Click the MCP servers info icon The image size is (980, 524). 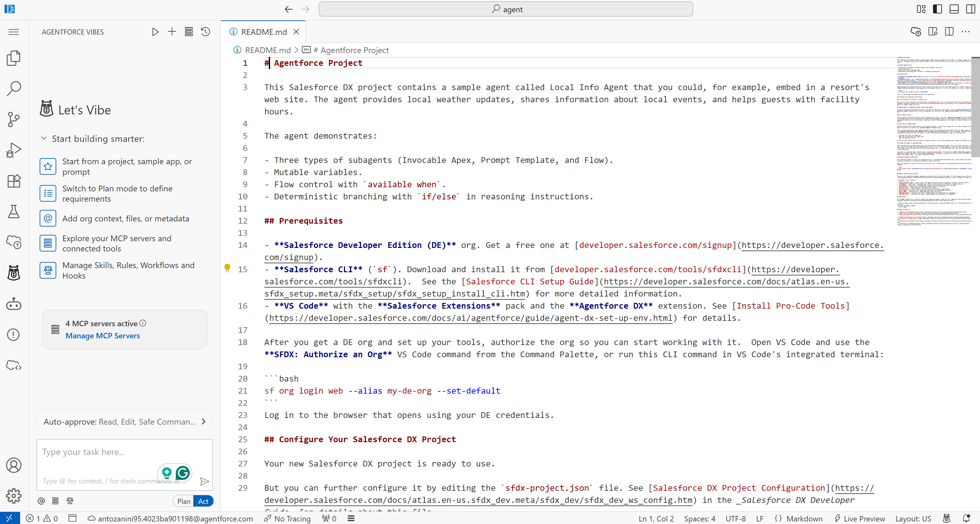143,323
